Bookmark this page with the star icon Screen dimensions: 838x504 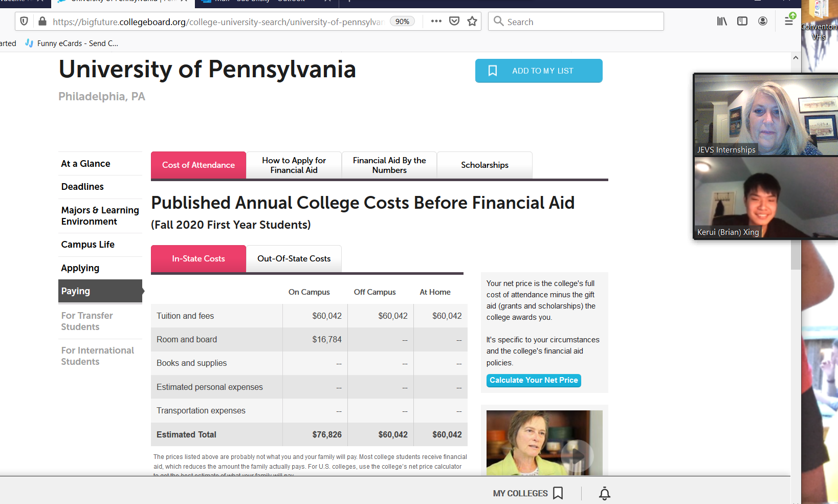tap(472, 21)
